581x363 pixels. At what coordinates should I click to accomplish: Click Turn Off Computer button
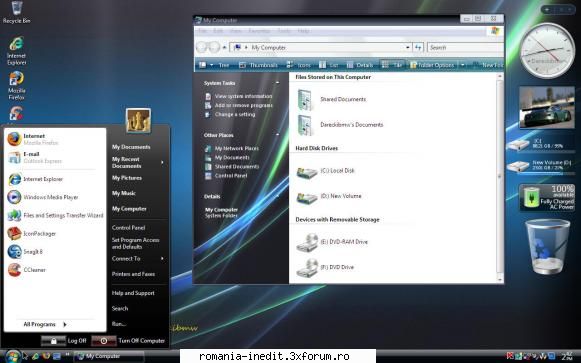(128, 341)
